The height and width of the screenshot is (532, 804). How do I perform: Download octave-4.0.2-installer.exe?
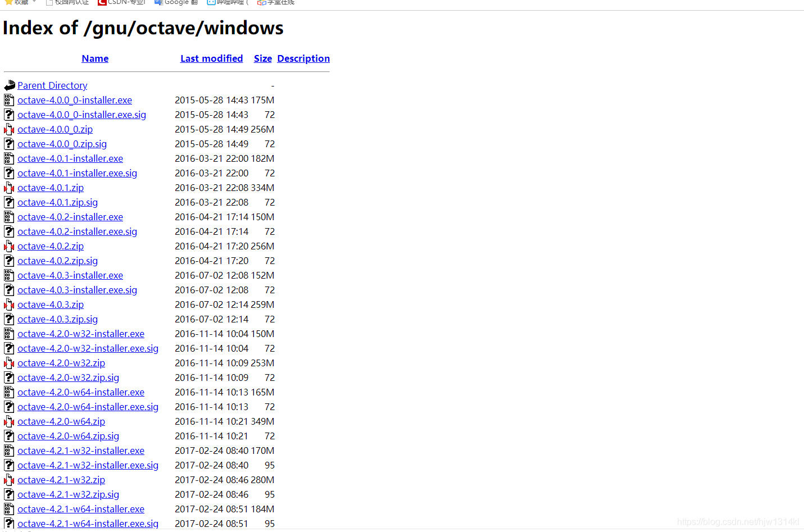70,217
